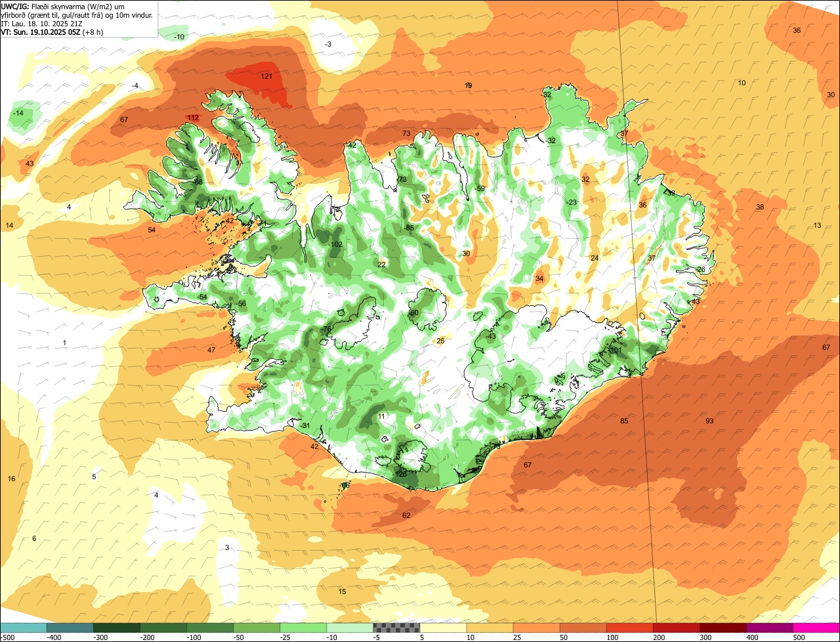Click the legend label '200'
Screen dimensions: 840x642
(660, 637)
